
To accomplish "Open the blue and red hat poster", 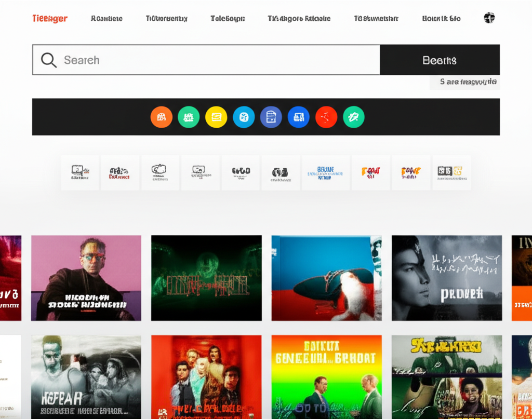I will coord(326,278).
